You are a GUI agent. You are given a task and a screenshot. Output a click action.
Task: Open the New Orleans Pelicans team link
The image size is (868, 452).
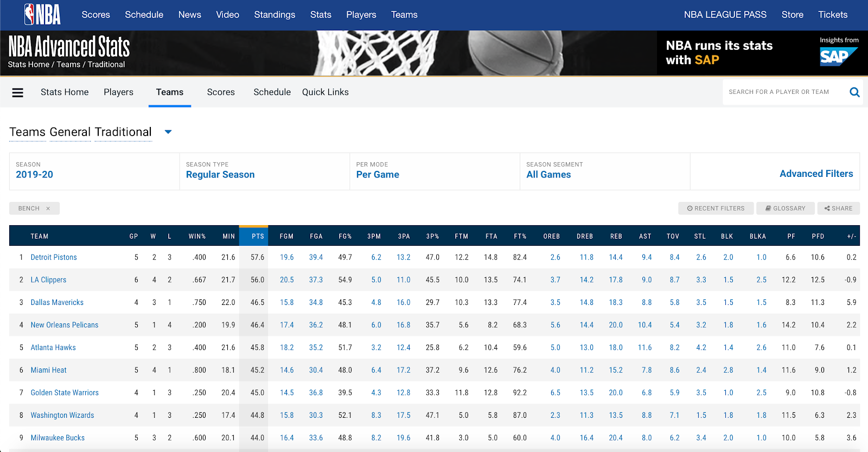pyautogui.click(x=65, y=325)
